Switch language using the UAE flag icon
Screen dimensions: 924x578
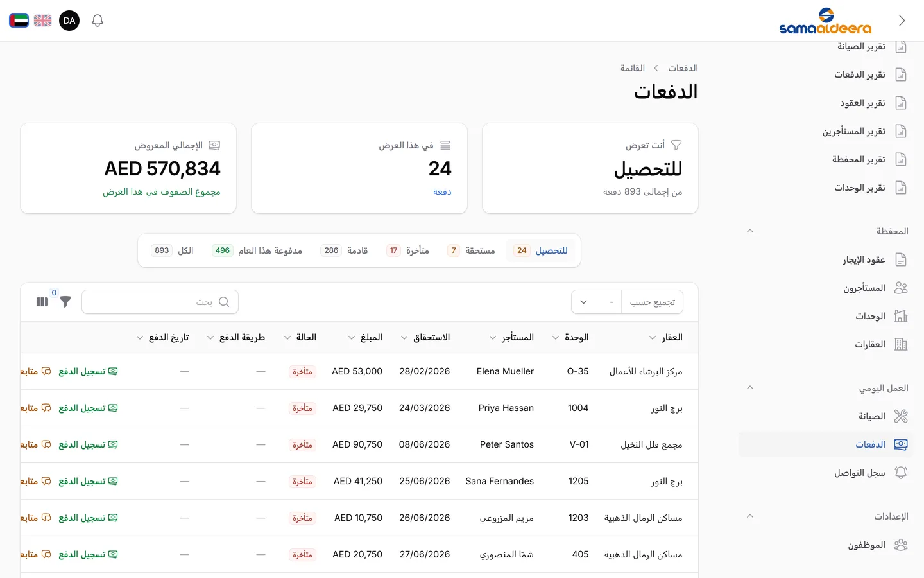[x=19, y=21]
